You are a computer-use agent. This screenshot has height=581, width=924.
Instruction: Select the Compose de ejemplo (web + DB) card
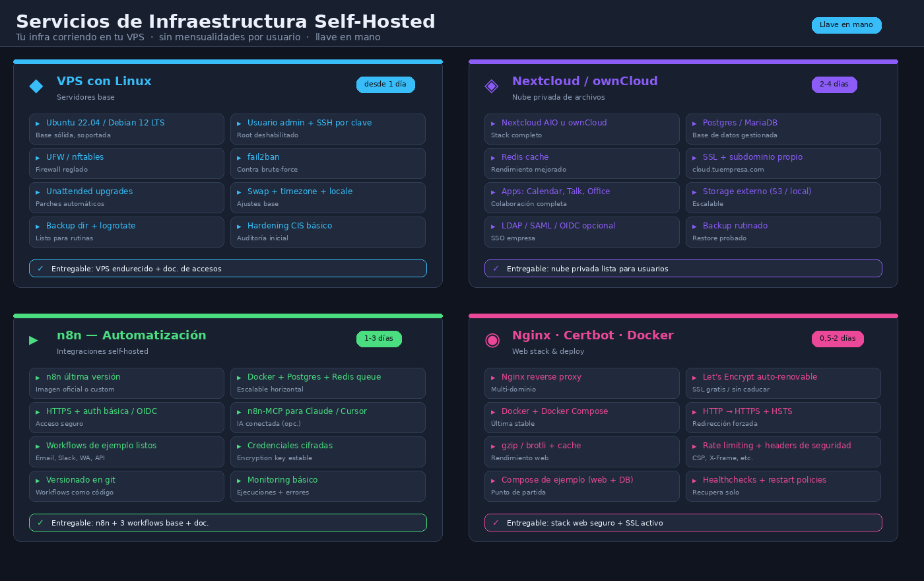point(582,486)
